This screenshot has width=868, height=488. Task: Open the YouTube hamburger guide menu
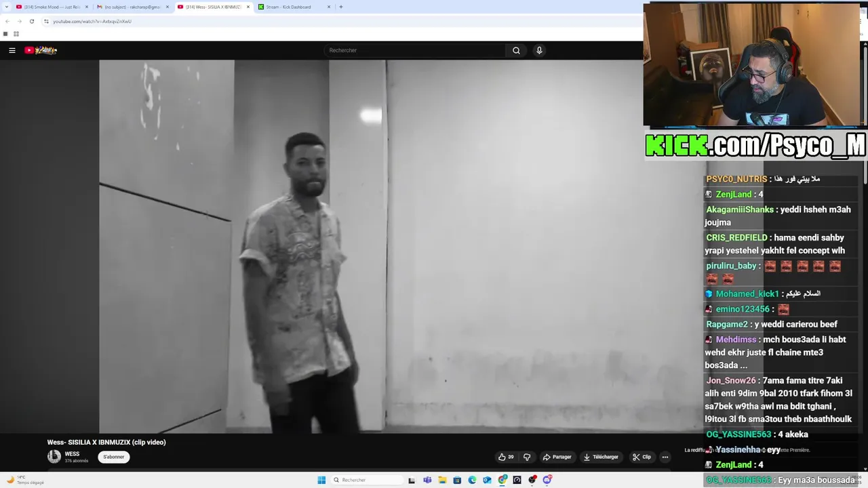pyautogui.click(x=12, y=50)
